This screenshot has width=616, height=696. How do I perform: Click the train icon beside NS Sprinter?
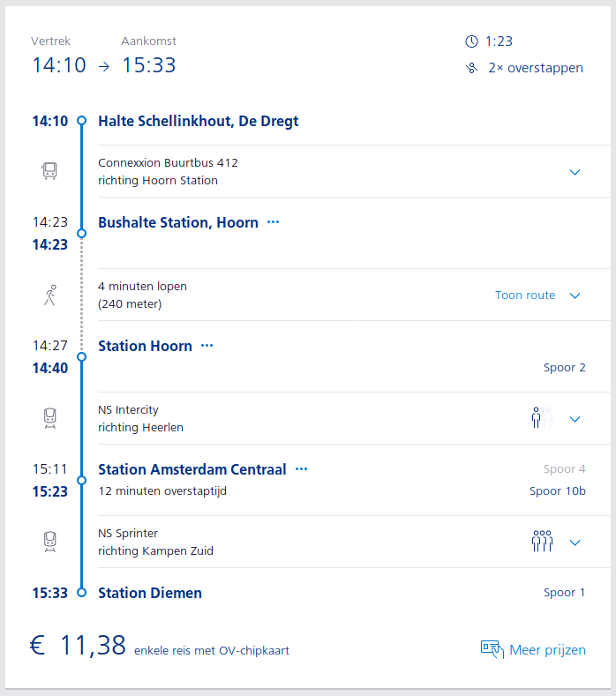click(x=50, y=542)
